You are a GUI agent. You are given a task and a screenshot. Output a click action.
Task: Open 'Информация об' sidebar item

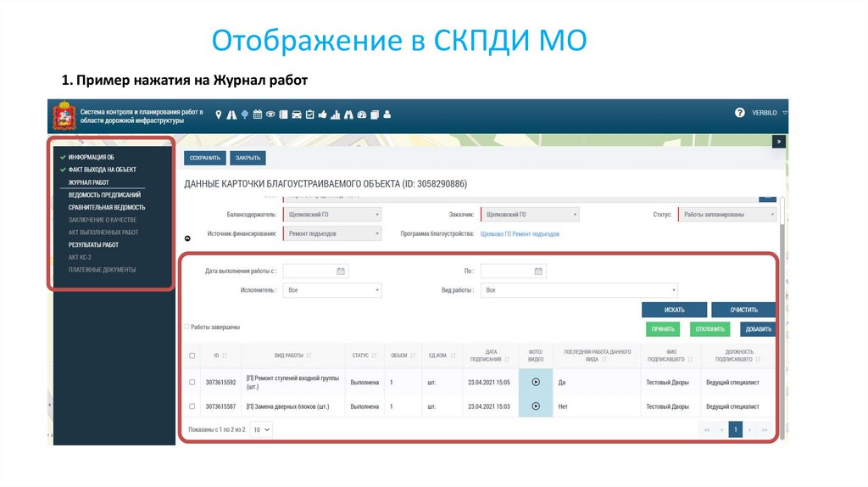tap(92, 157)
